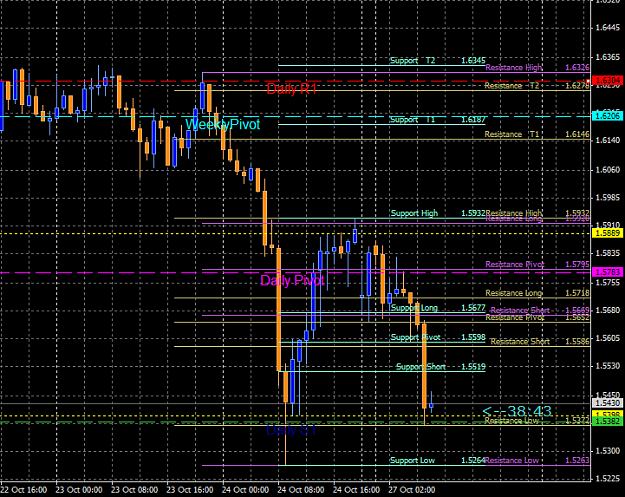Viewport: 625px width, 497px height.
Task: Click the white 1.5430 current price tag
Action: (607, 403)
